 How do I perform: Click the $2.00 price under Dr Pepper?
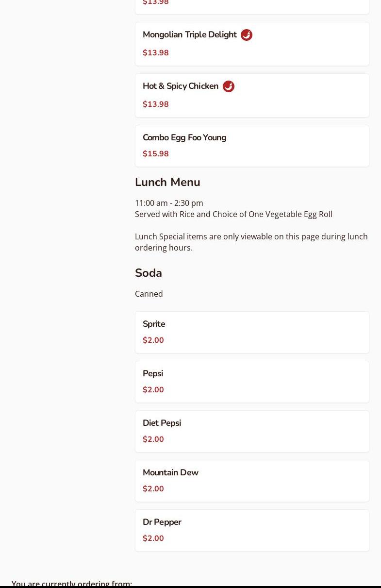coord(153,538)
